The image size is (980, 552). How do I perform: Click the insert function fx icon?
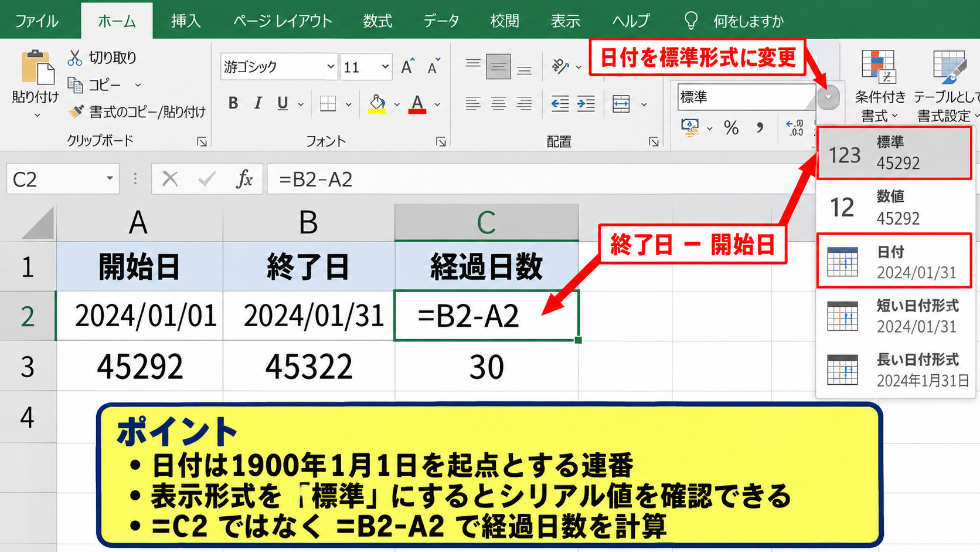tap(244, 178)
